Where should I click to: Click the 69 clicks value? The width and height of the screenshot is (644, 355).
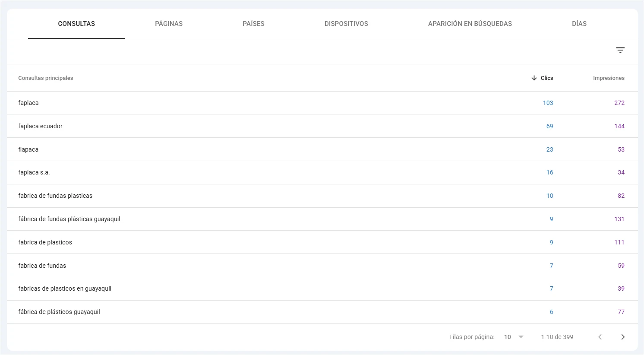pyautogui.click(x=549, y=126)
